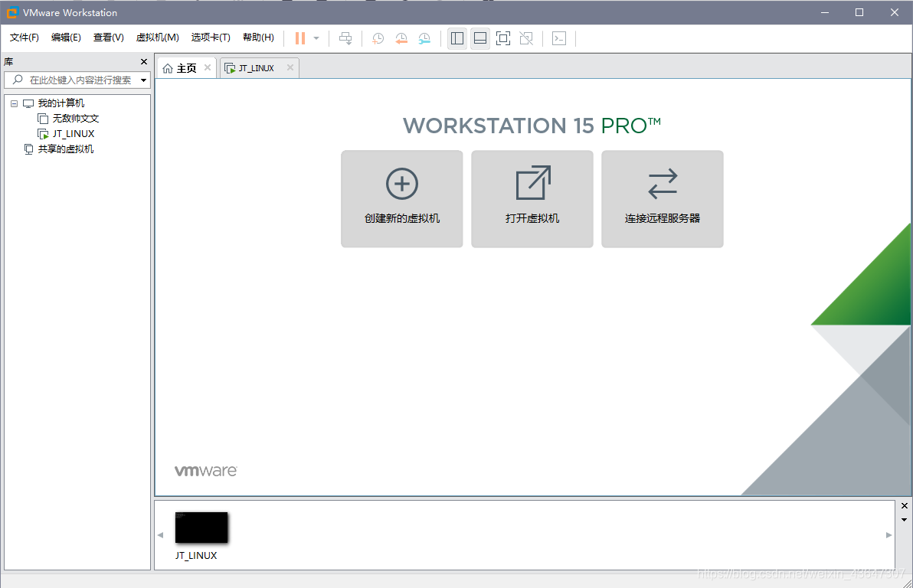Screen dimensions: 913x588
Task: Click 连接远程服务器 button
Action: point(663,199)
